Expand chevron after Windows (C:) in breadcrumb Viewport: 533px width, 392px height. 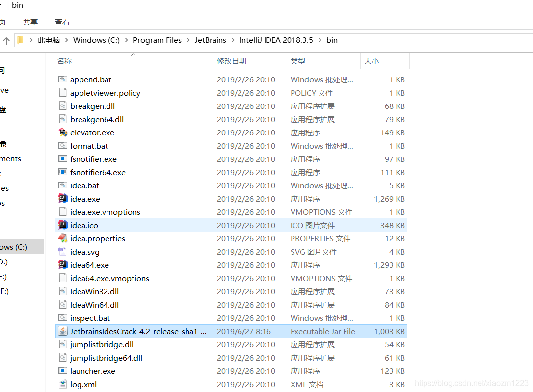tap(127, 40)
